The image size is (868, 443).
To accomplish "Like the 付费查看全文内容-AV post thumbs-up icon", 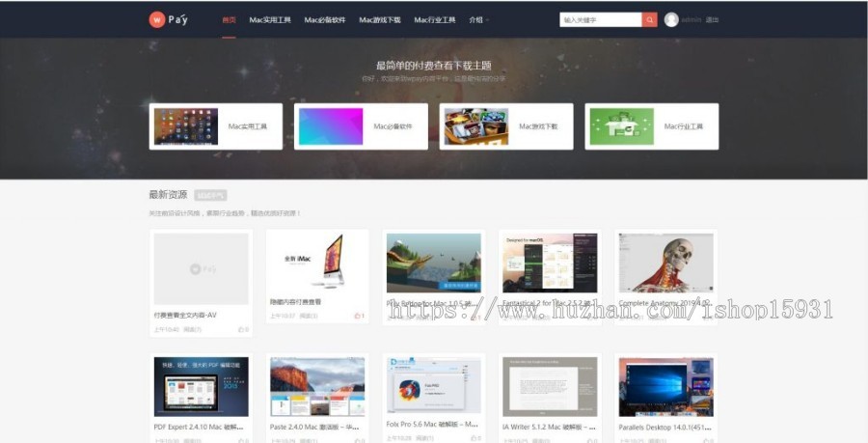I will click(x=241, y=329).
